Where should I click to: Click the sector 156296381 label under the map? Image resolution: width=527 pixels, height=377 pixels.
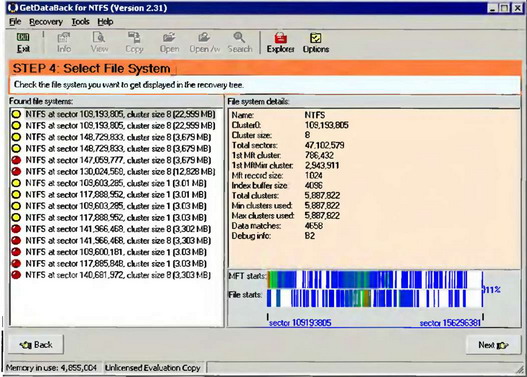tap(450, 323)
